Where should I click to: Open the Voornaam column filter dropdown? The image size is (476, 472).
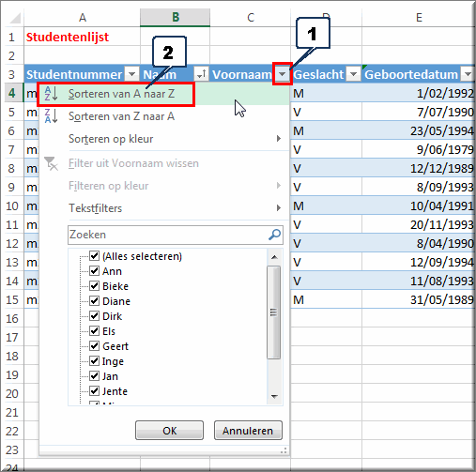pyautogui.click(x=283, y=74)
